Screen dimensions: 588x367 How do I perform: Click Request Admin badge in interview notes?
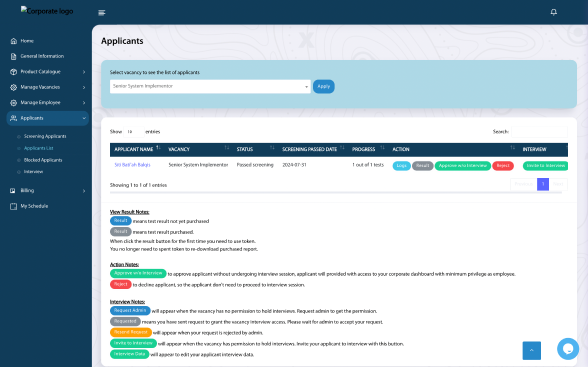click(x=130, y=311)
